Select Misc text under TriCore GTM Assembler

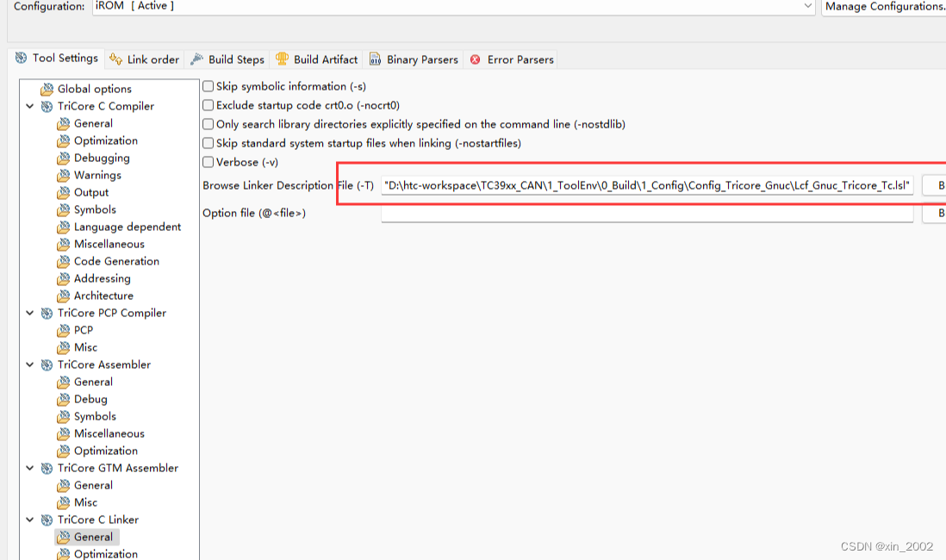click(x=85, y=502)
